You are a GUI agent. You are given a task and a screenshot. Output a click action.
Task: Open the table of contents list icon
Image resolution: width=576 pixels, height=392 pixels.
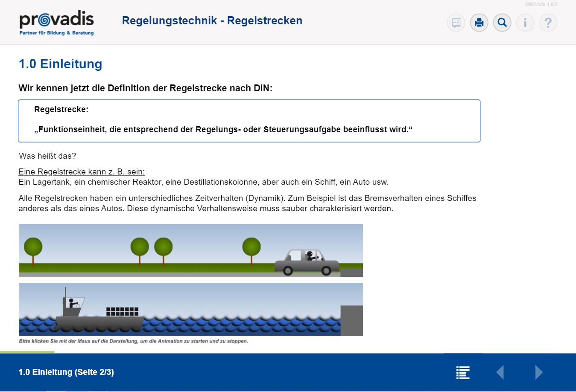(x=463, y=372)
